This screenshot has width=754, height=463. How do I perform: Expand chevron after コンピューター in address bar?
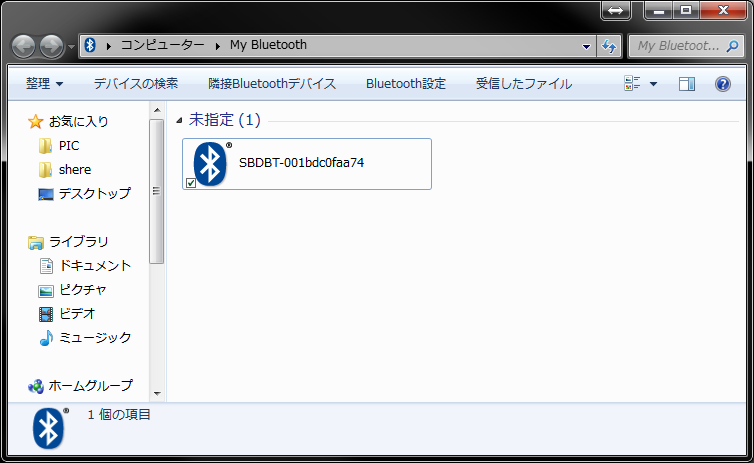coord(218,46)
